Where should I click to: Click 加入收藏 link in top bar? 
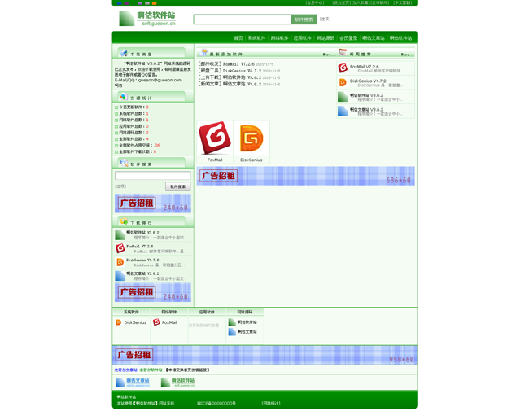click(361, 2)
